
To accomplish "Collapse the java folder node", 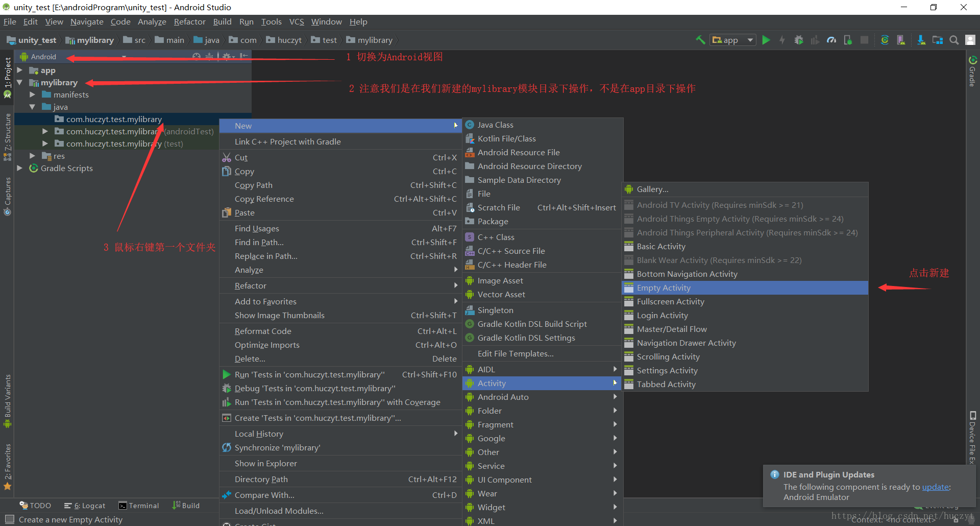I will [x=32, y=107].
